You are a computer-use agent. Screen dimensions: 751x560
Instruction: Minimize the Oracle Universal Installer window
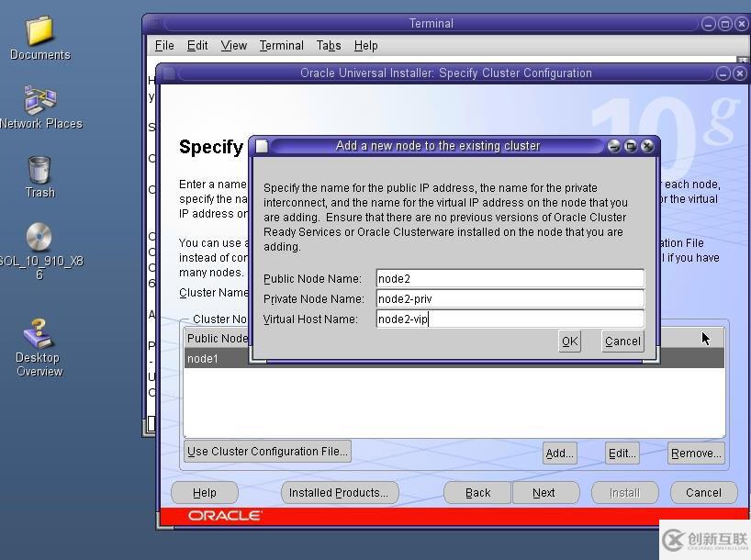pos(723,73)
